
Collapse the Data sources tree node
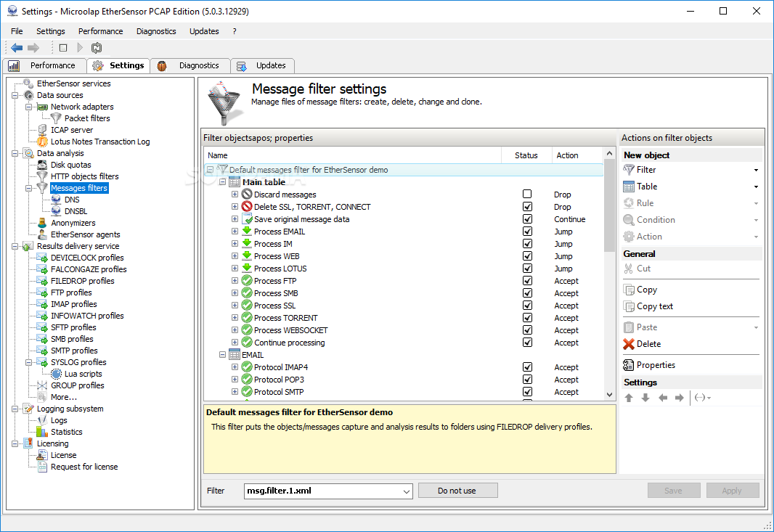click(x=15, y=95)
